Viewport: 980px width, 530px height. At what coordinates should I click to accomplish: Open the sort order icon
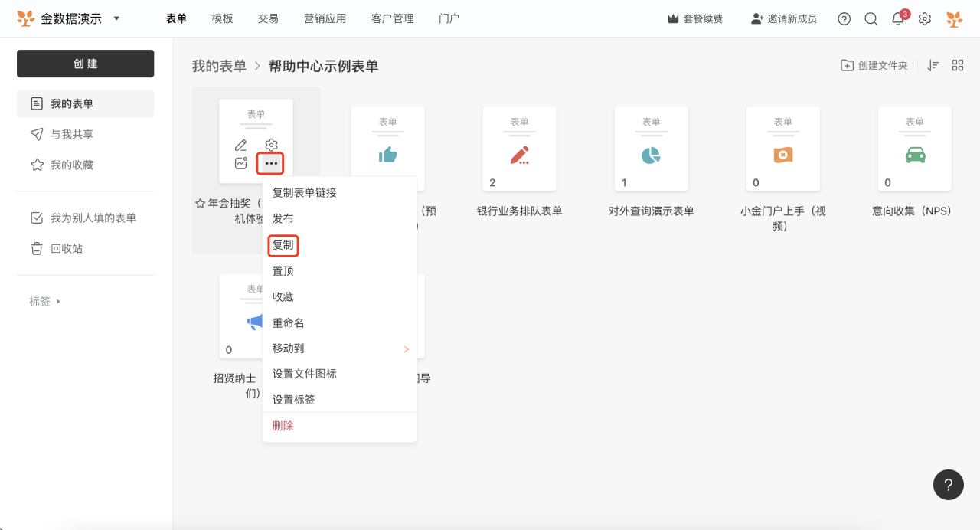933,66
